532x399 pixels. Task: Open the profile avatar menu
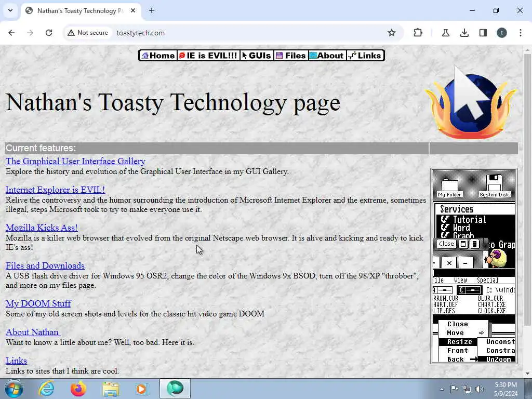click(x=502, y=33)
